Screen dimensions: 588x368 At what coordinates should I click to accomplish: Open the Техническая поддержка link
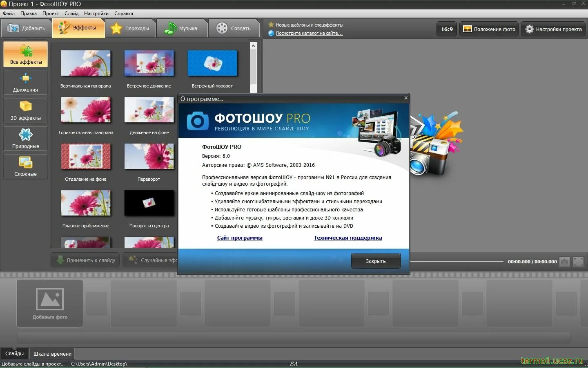[x=348, y=238]
